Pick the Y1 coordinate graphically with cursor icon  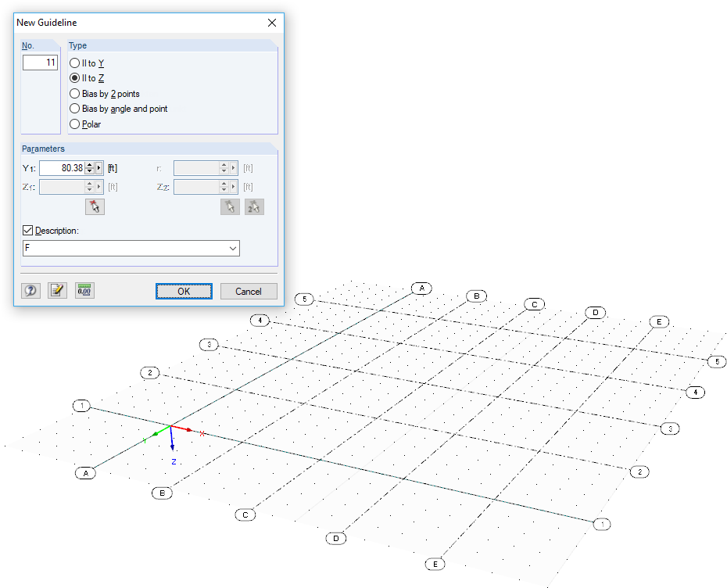tap(95, 206)
